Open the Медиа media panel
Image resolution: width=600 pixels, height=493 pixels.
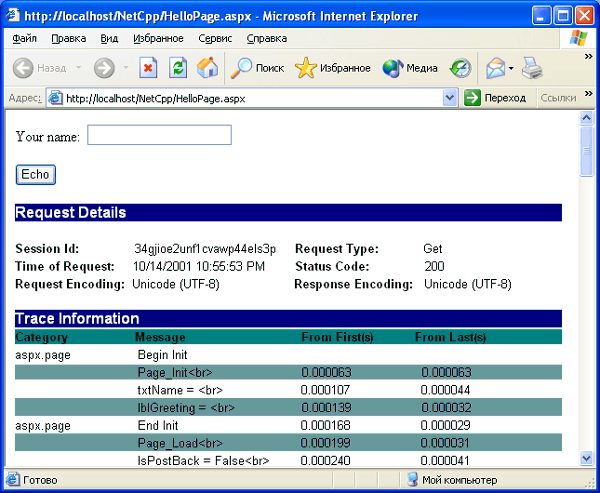tap(410, 68)
